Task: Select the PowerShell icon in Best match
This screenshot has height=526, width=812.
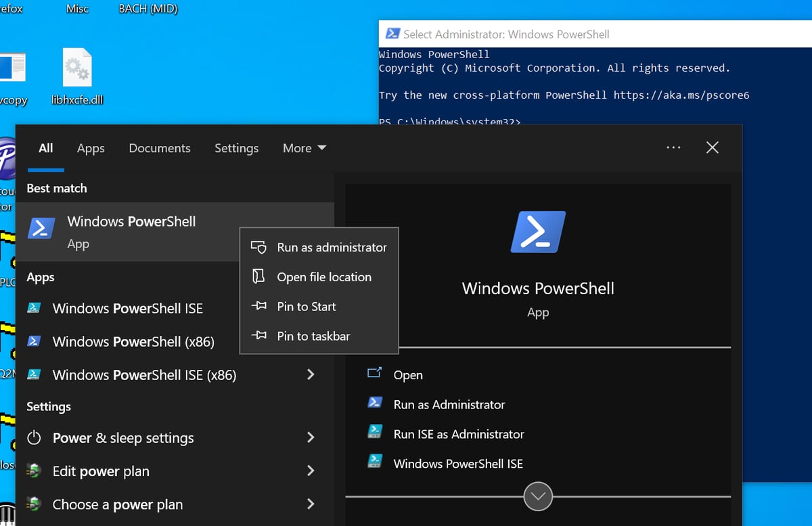Action: click(x=41, y=228)
